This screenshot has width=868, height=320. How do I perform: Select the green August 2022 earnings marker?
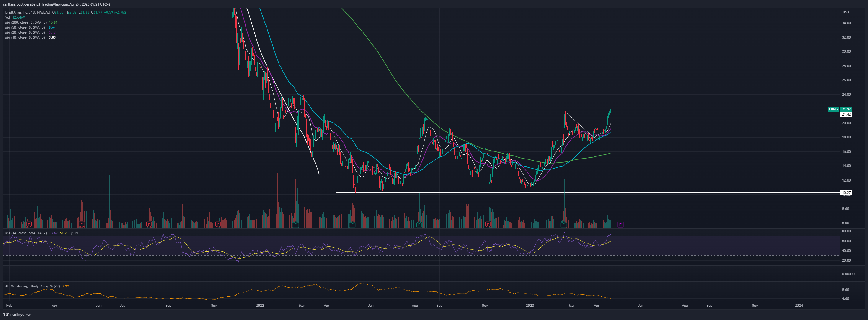pyautogui.click(x=419, y=225)
